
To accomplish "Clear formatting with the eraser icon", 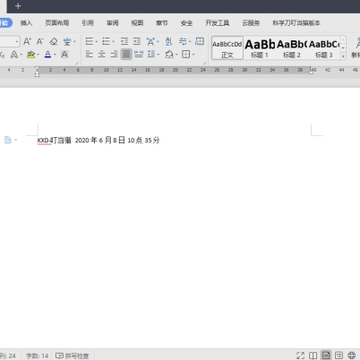I will (x=53, y=42).
